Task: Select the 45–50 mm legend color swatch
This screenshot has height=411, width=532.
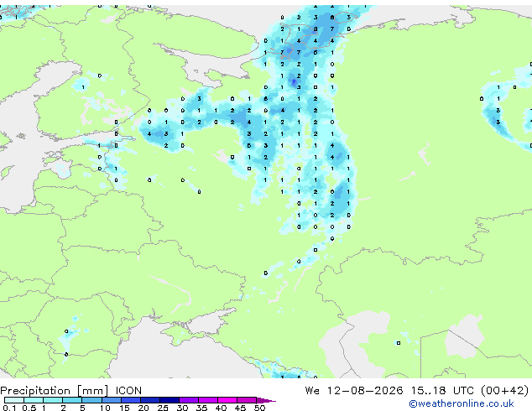Action: coord(247,400)
